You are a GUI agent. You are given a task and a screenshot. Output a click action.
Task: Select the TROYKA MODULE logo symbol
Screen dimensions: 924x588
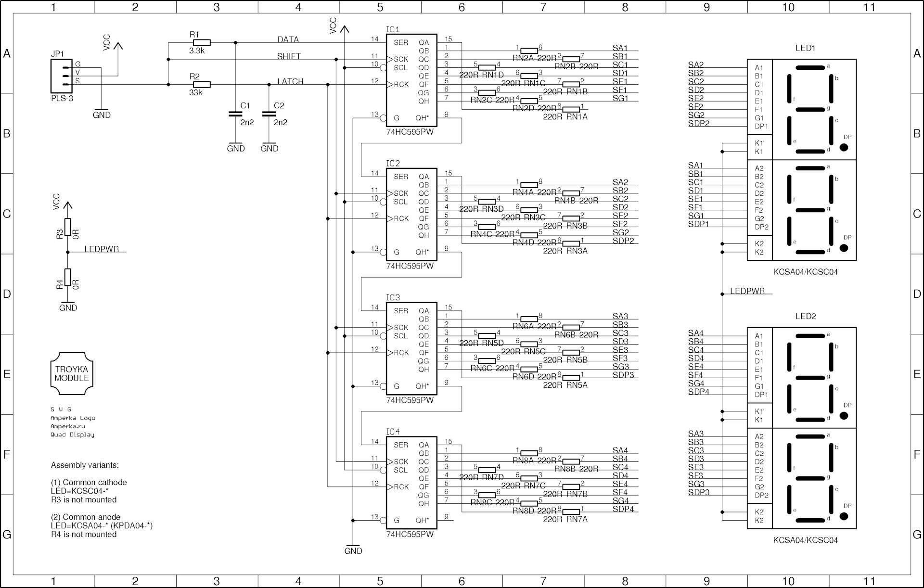pyautogui.click(x=72, y=373)
